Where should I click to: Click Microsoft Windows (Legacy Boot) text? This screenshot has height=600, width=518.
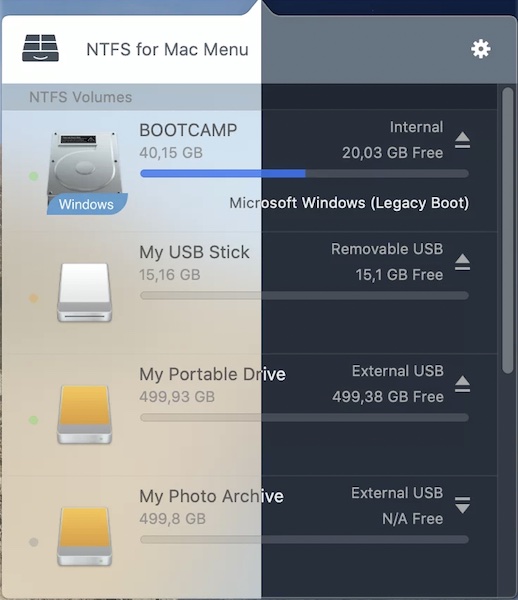pos(349,203)
